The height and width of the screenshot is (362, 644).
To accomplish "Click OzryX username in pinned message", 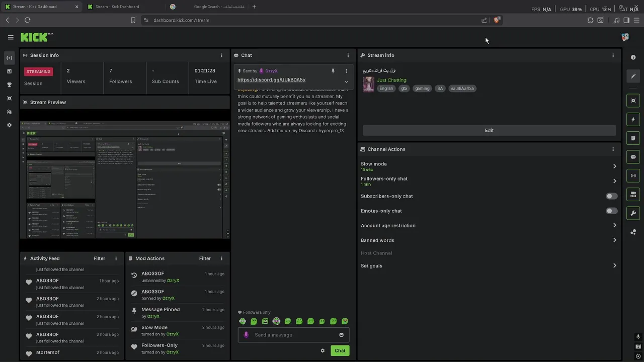I will tap(272, 71).
